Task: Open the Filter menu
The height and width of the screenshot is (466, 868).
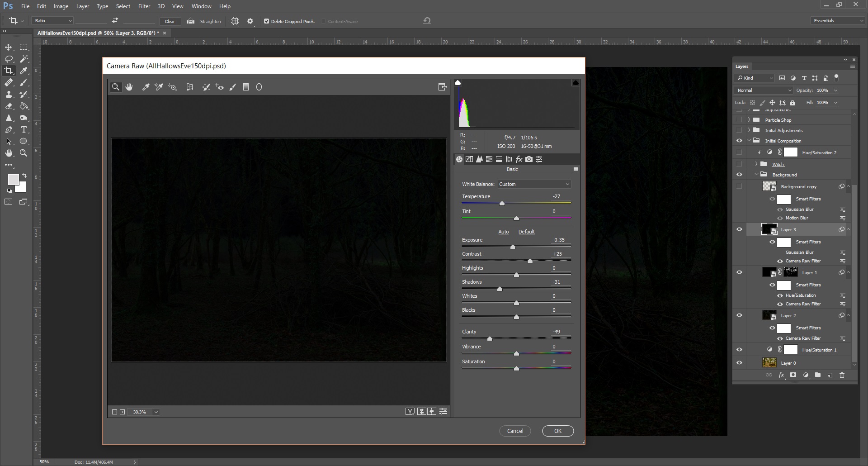Action: point(144,6)
